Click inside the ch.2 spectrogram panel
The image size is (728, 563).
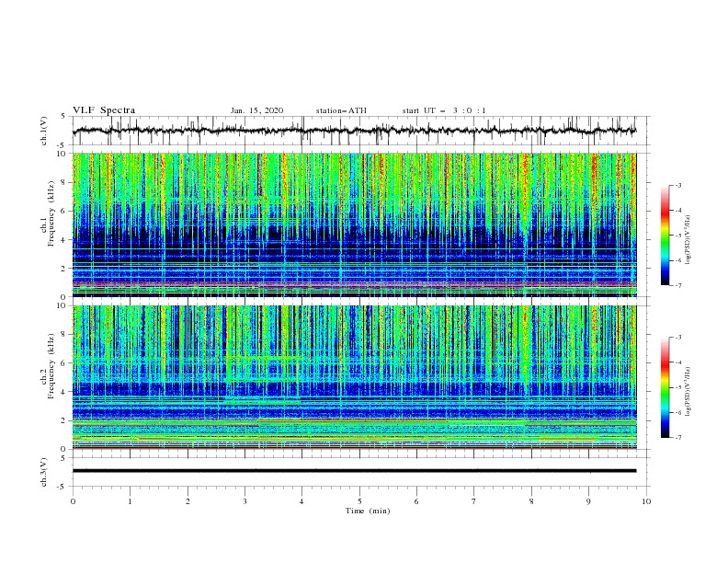click(354, 377)
